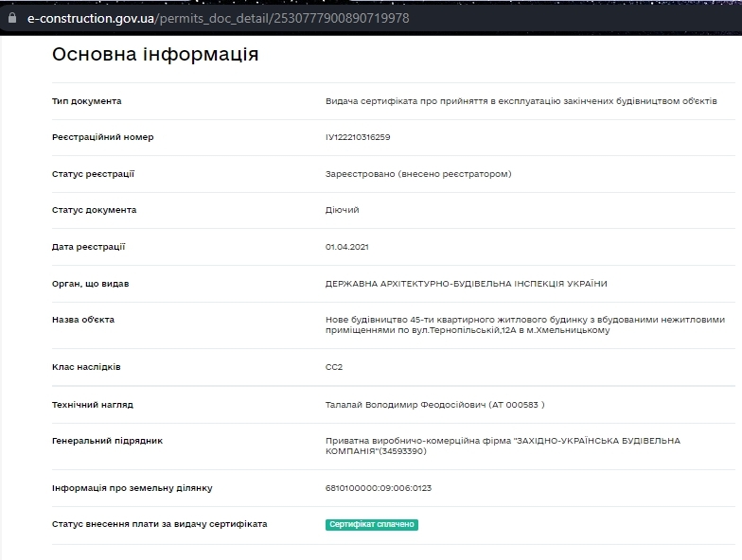Click the 'Дата реєстрації' label
The width and height of the screenshot is (742, 560).
pos(89,247)
